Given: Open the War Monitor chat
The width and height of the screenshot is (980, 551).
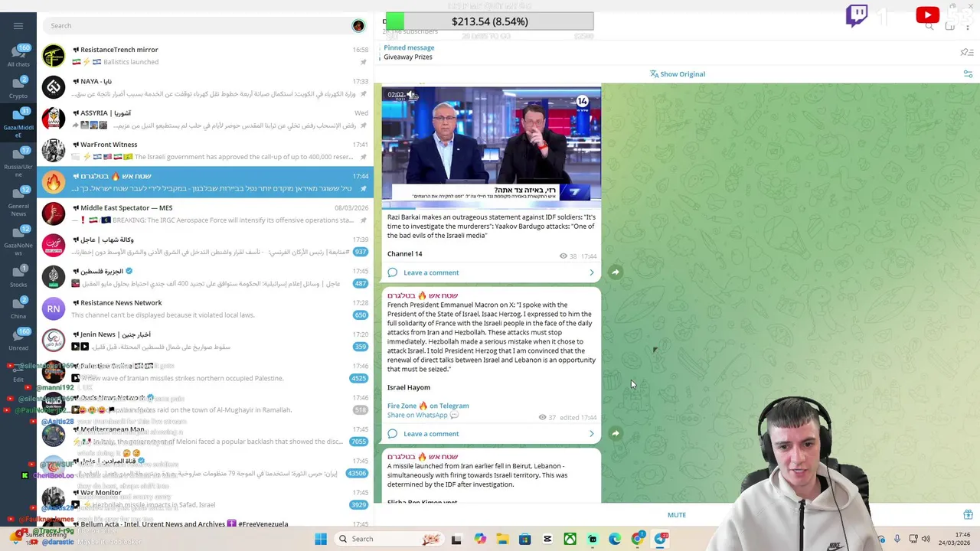Looking at the screenshot, I should (205, 498).
